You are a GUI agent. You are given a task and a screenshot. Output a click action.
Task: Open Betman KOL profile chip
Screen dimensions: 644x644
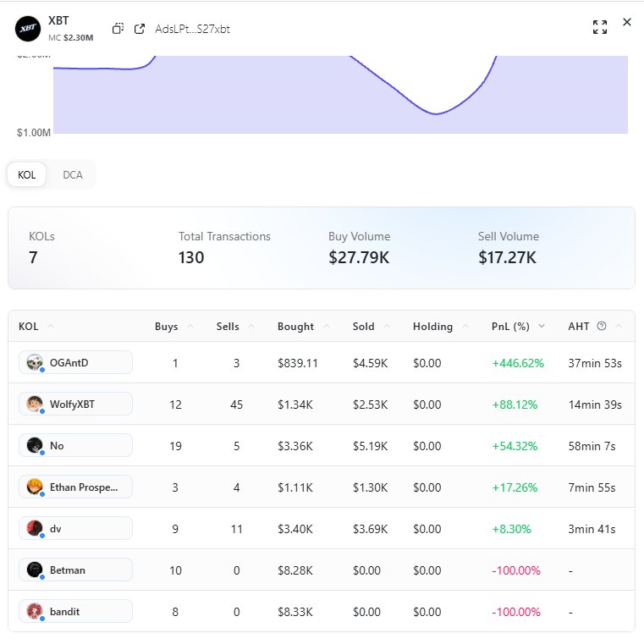point(75,570)
